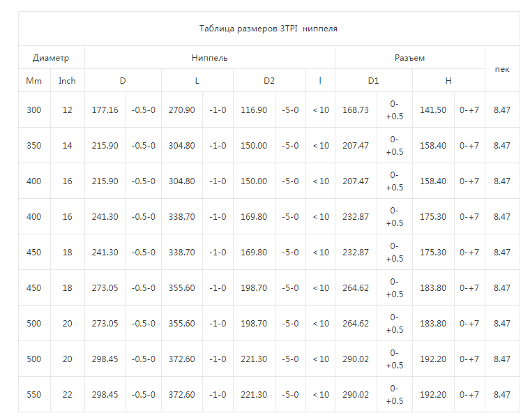Select the 168.73 D1 value

[356, 110]
